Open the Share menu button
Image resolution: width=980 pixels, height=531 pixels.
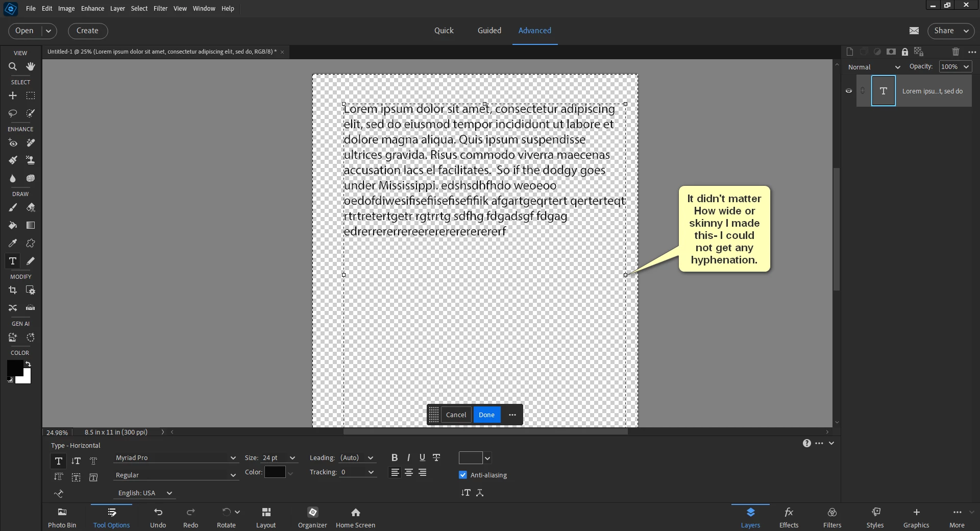click(x=950, y=31)
